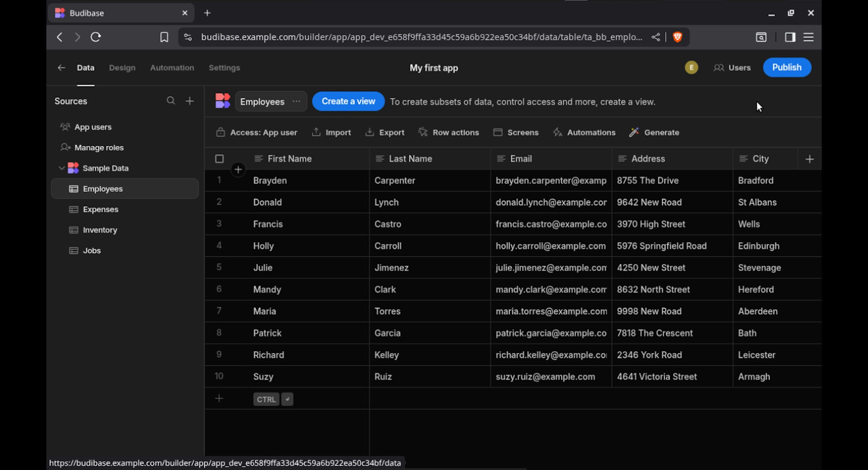
Task: Open the Employees table options menu
Action: pyautogui.click(x=296, y=102)
